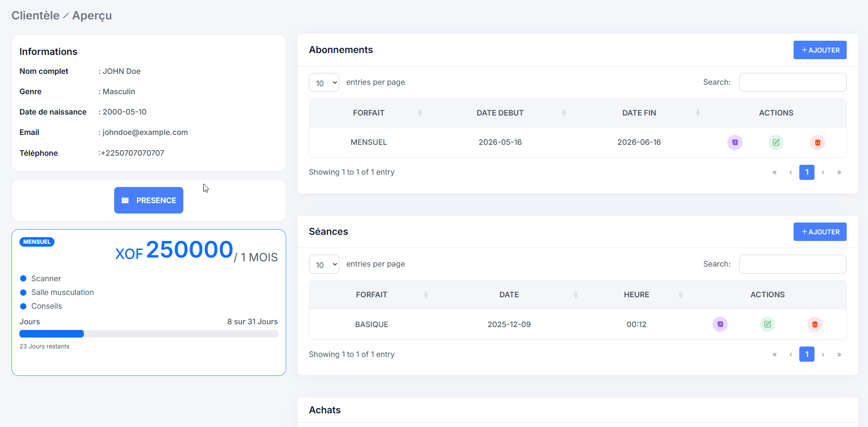Click 00:12 time cell
Screen dimensions: 868x427
tap(636, 324)
